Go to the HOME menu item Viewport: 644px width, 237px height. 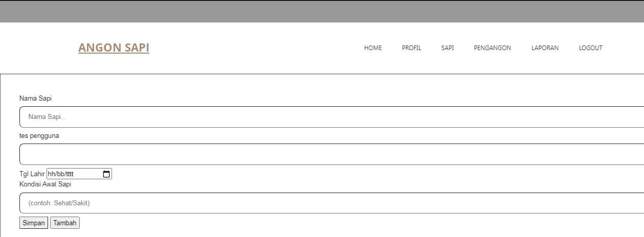373,48
